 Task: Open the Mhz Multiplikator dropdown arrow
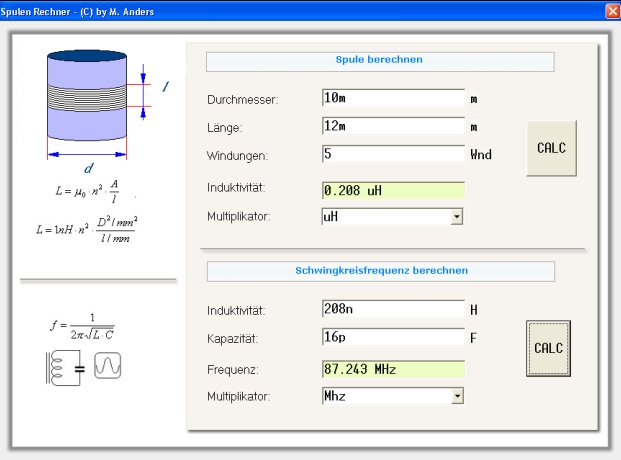[457, 396]
